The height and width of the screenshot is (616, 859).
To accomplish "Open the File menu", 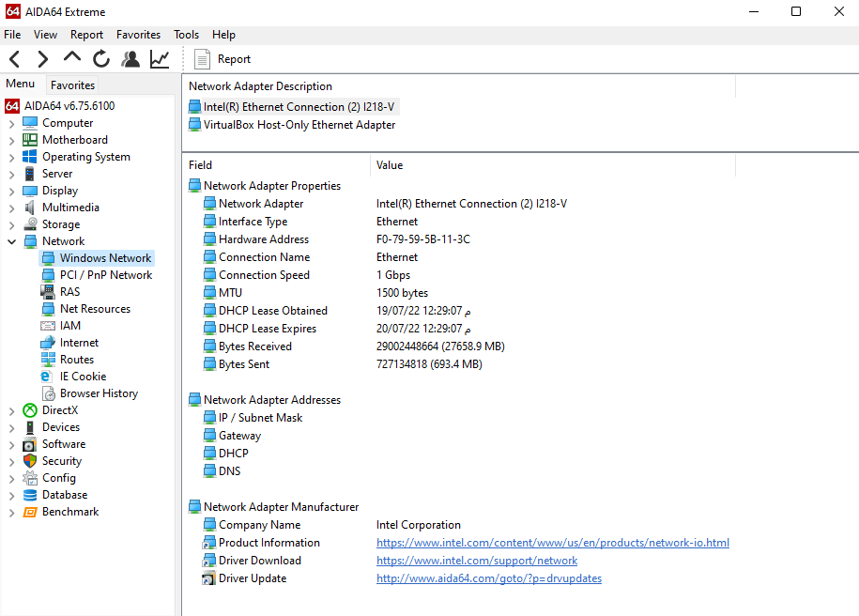I will (12, 35).
